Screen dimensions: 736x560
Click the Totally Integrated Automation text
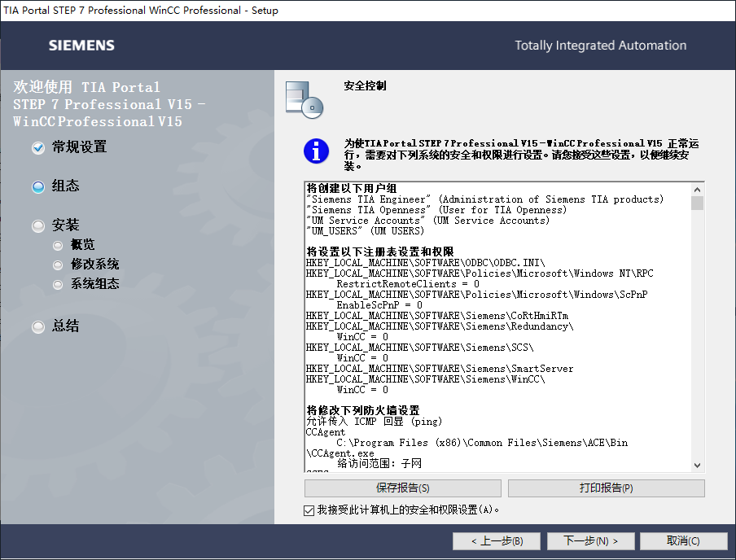600,45
